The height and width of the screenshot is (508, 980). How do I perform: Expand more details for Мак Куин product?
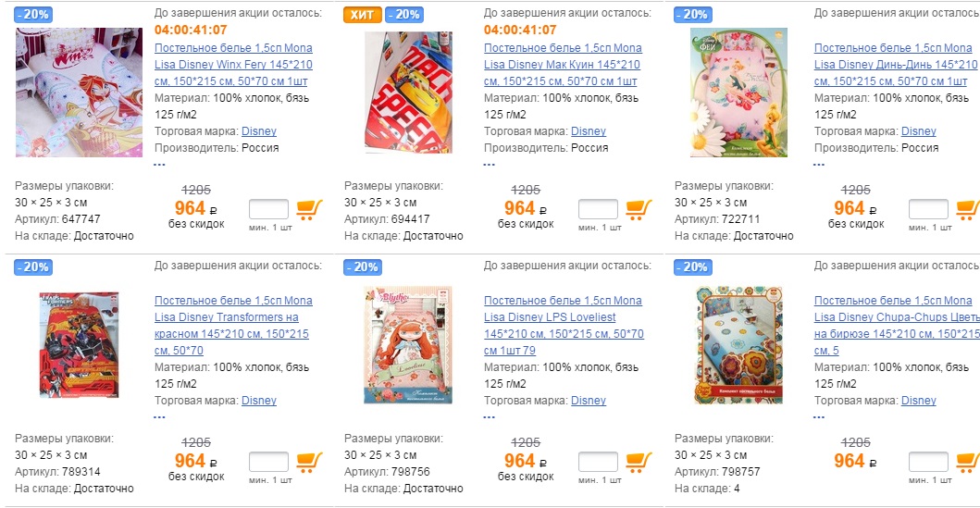[x=489, y=164]
